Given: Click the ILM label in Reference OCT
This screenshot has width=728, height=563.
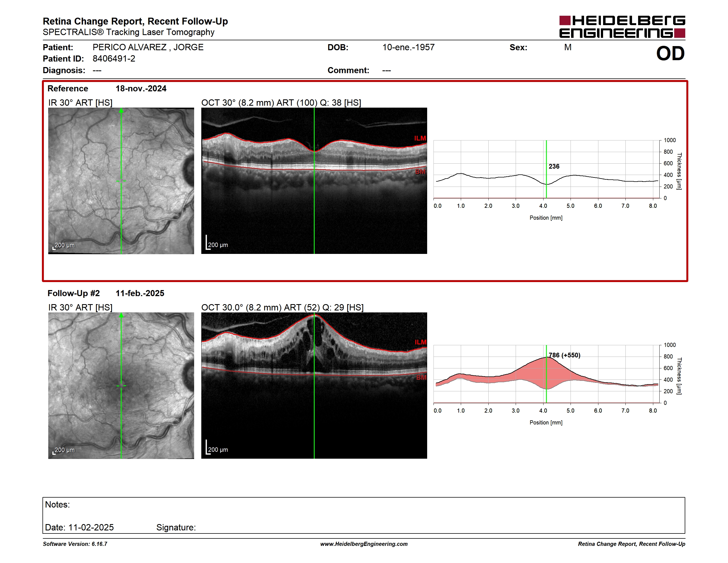Looking at the screenshot, I should [420, 138].
